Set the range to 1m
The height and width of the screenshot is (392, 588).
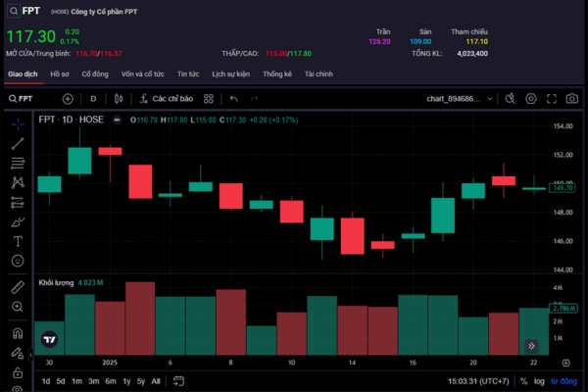[76, 381]
